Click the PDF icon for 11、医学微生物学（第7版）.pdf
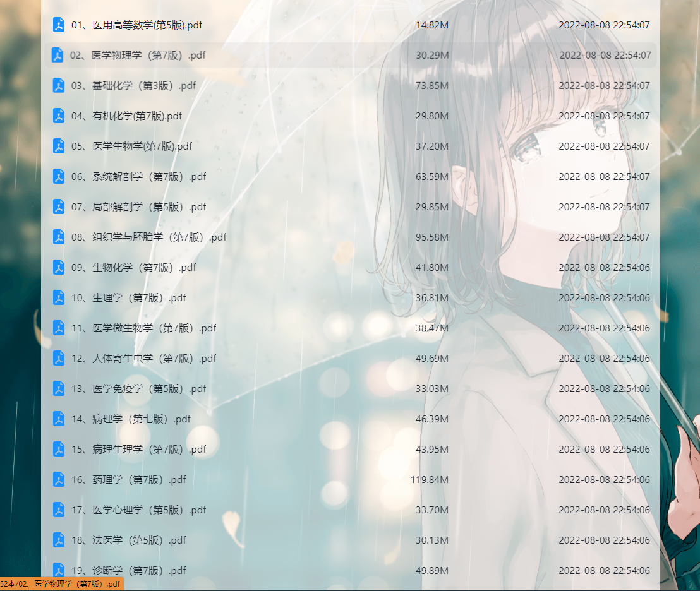The height and width of the screenshot is (591, 700). tap(59, 328)
